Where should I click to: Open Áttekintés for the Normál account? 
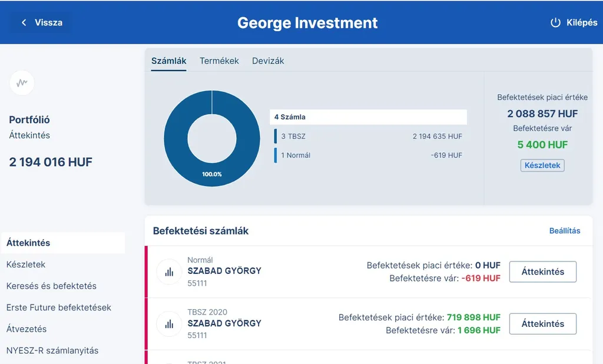(x=542, y=272)
